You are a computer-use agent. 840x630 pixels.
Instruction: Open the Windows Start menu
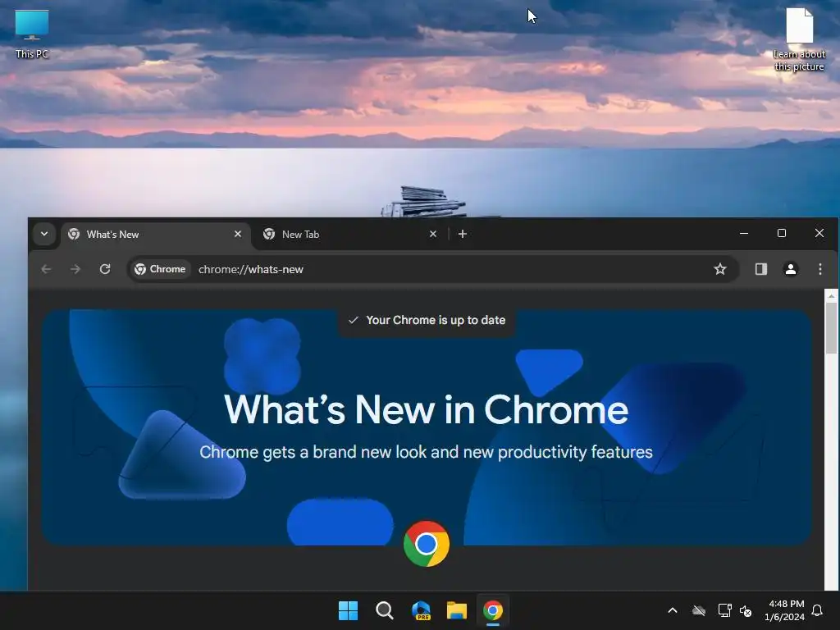(348, 610)
